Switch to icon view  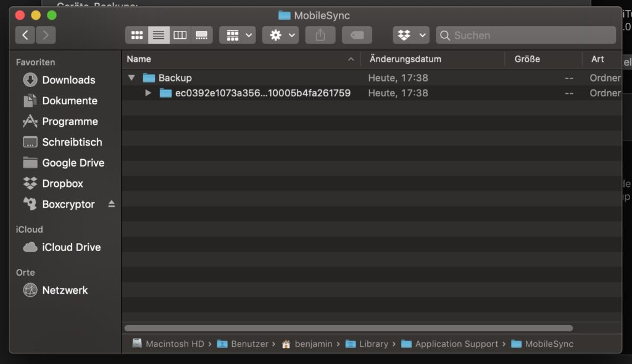coord(136,35)
